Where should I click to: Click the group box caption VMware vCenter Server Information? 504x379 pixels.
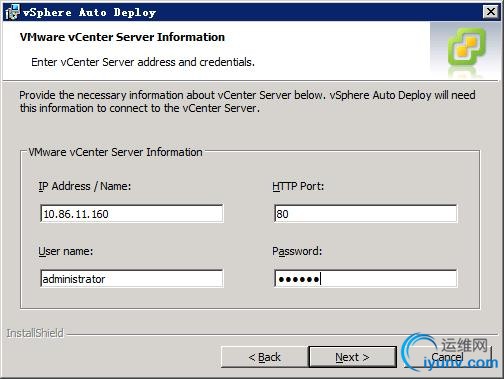click(x=115, y=152)
